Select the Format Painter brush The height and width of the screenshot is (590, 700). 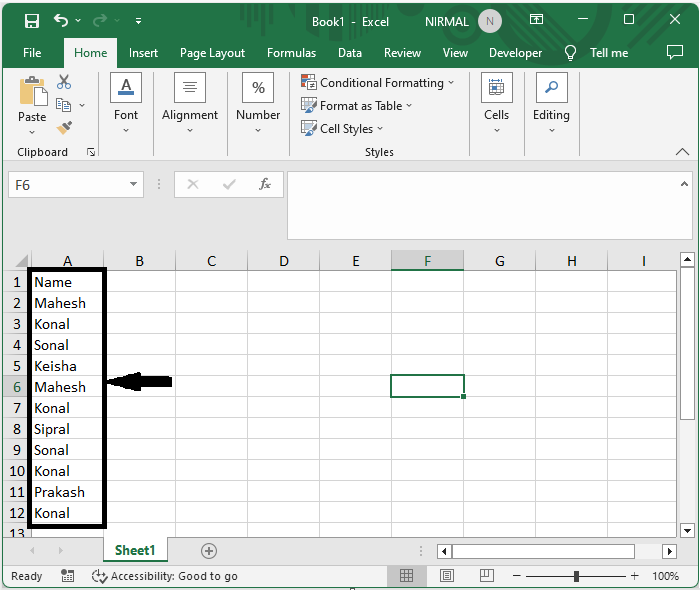64,128
